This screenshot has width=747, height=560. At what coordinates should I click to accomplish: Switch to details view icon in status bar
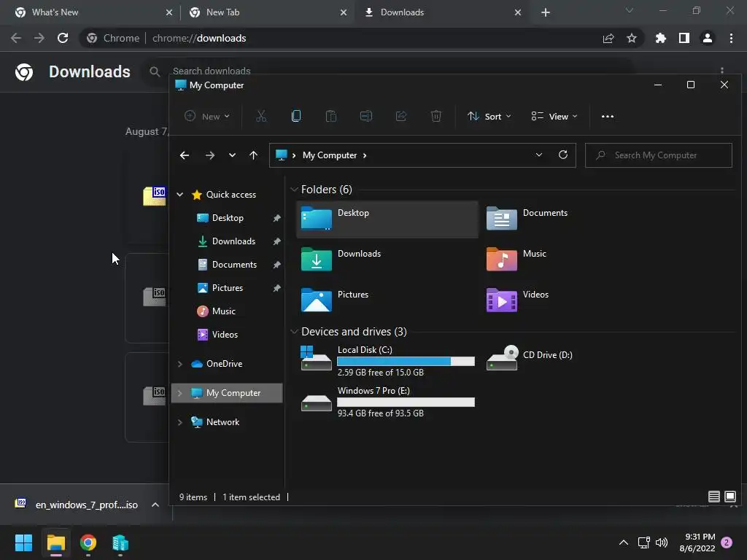point(713,497)
